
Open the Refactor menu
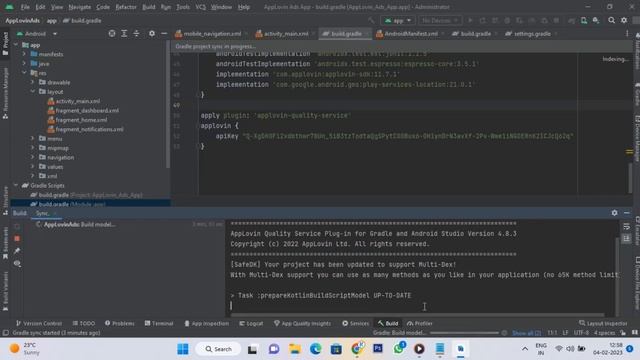(x=126, y=7)
